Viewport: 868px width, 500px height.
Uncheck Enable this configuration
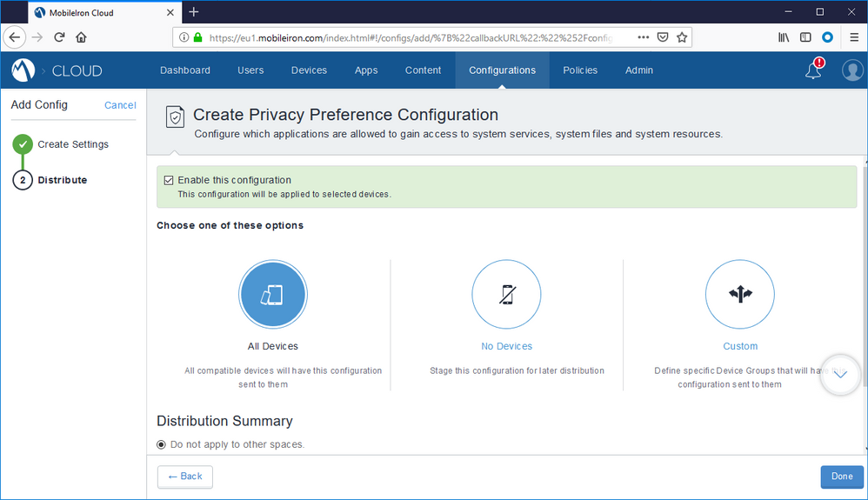click(170, 180)
